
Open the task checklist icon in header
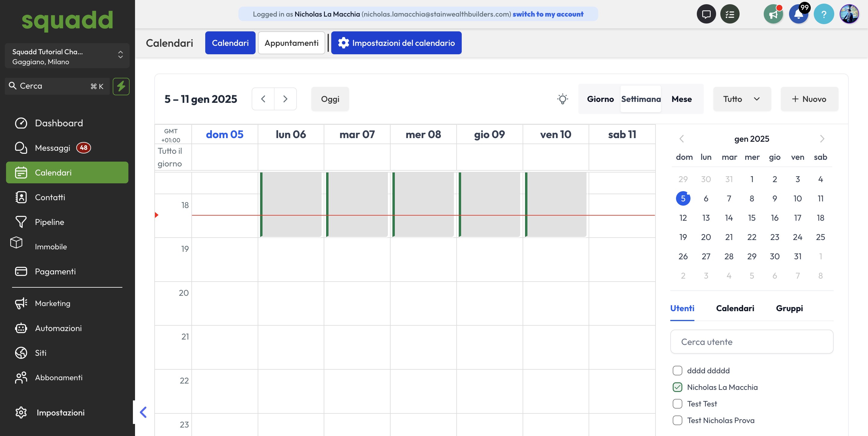(x=729, y=14)
